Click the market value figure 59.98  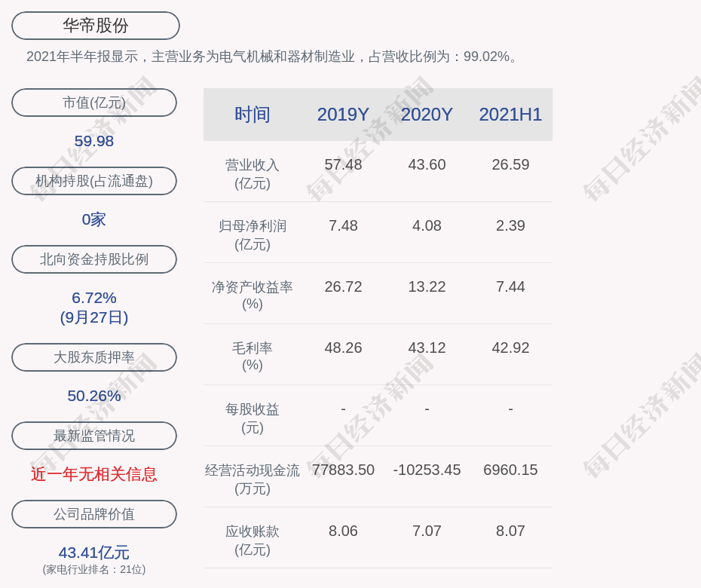[x=94, y=141]
